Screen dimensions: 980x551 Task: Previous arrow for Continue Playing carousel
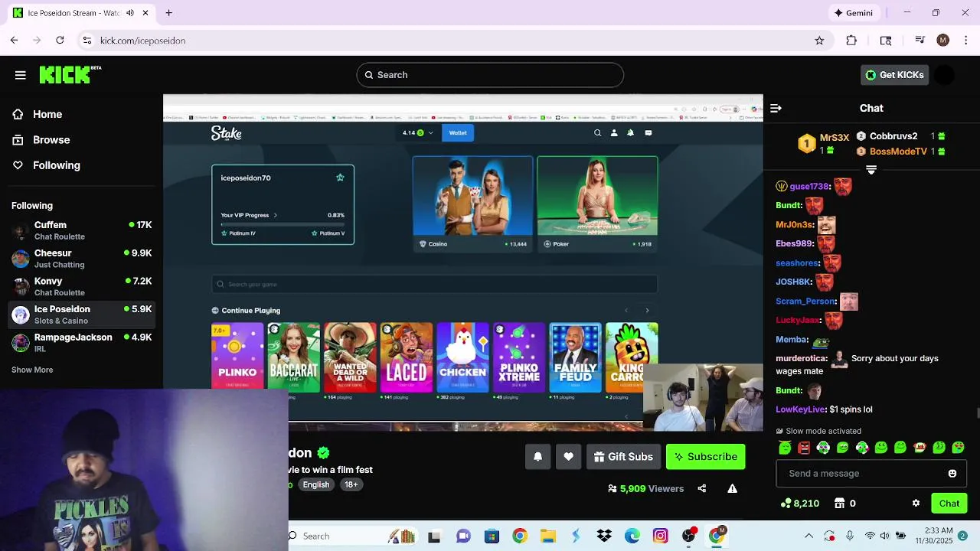click(626, 311)
